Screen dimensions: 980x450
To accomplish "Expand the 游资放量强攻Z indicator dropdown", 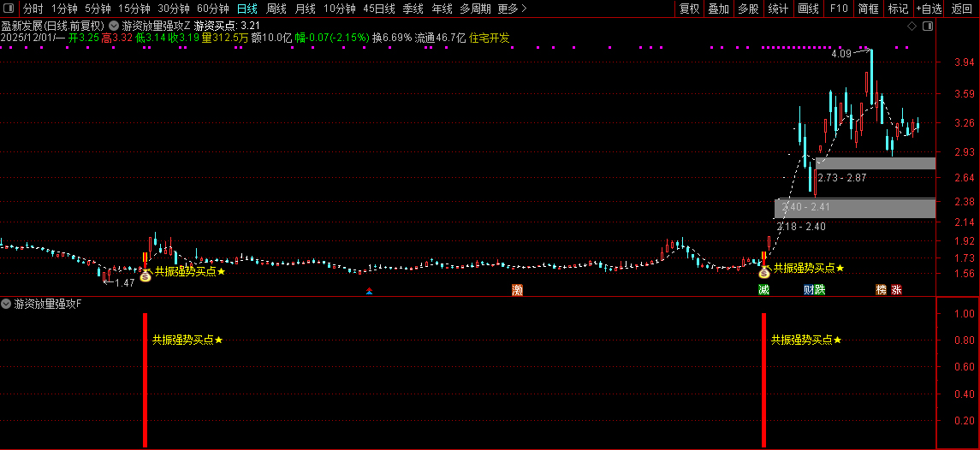I will (x=114, y=26).
